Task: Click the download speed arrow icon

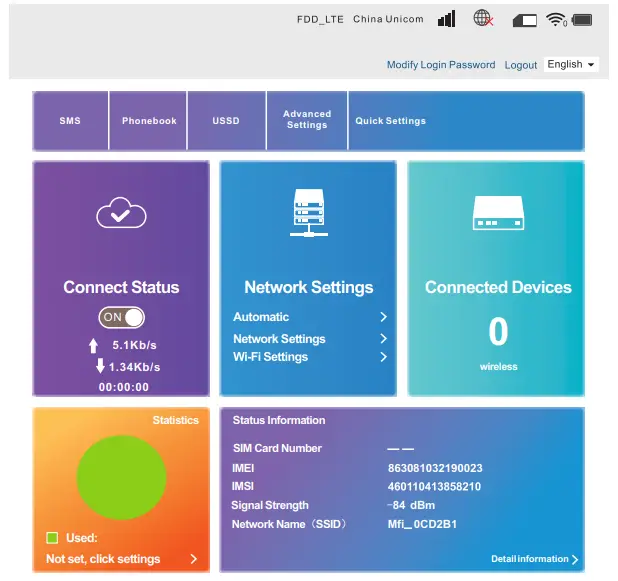Action: [100, 366]
